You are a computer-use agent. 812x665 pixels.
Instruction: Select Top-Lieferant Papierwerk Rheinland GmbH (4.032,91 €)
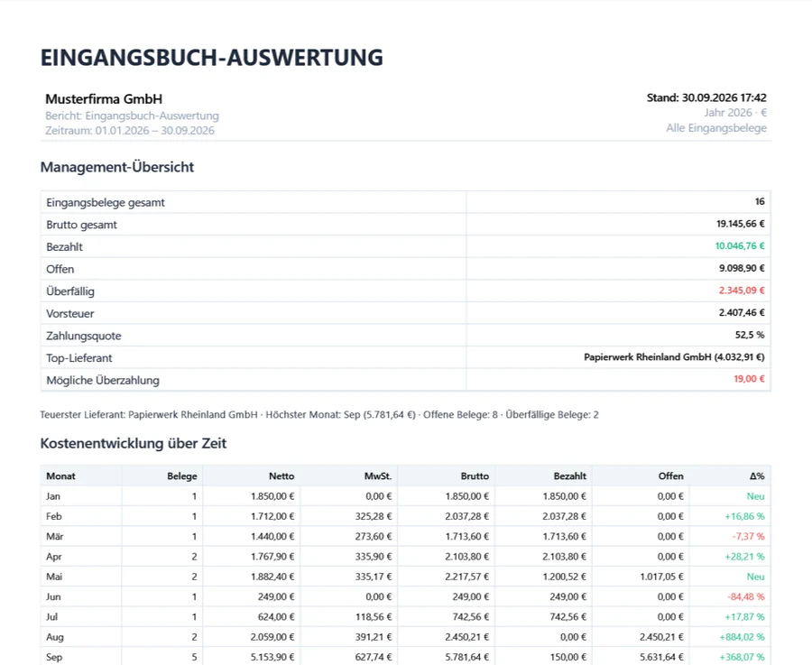tap(674, 357)
